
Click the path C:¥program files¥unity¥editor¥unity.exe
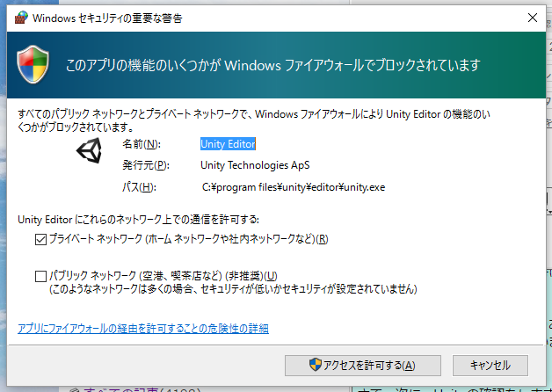294,187
